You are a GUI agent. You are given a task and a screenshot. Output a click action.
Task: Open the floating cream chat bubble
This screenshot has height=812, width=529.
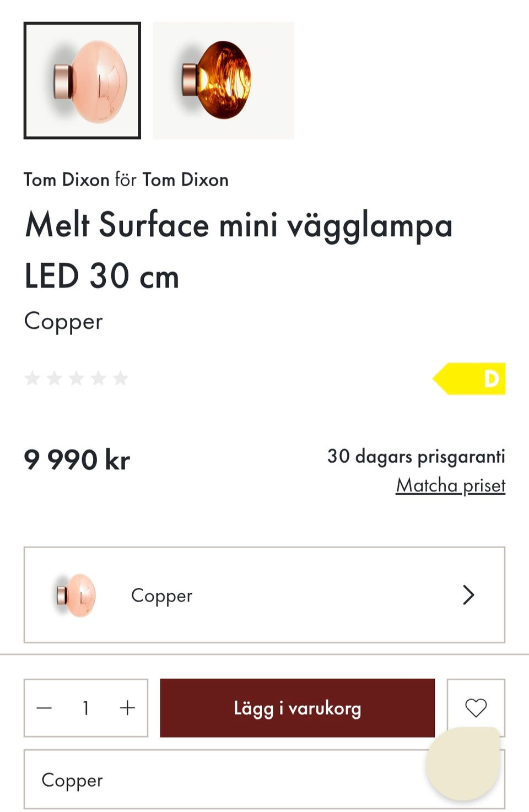[x=463, y=763]
